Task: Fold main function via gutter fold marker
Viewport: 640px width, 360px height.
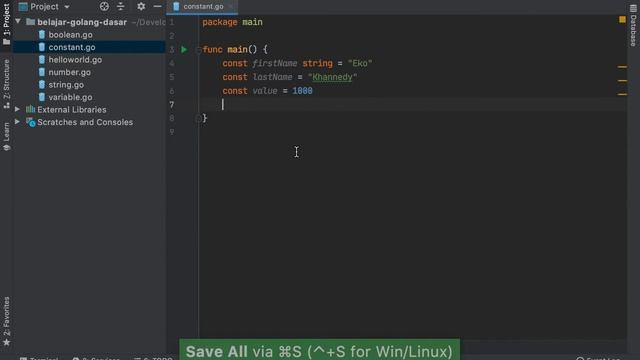Action: 198,50
